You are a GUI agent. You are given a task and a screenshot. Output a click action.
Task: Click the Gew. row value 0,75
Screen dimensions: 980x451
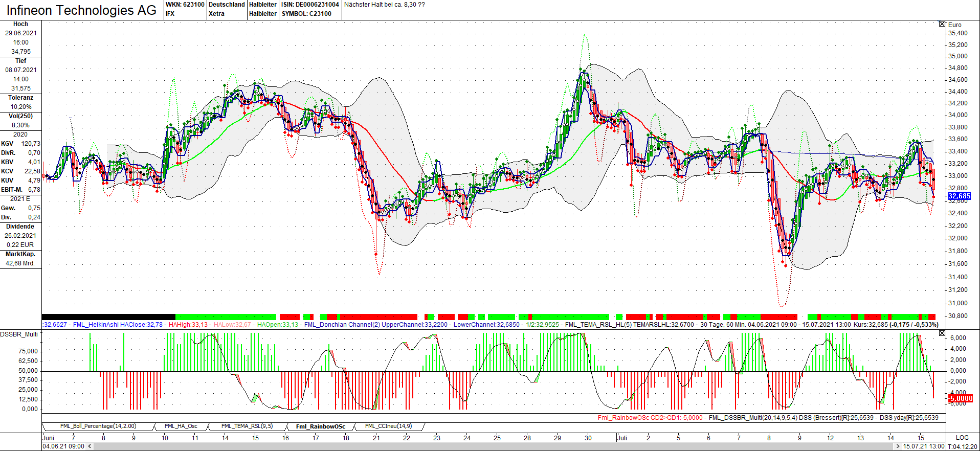click(x=34, y=208)
